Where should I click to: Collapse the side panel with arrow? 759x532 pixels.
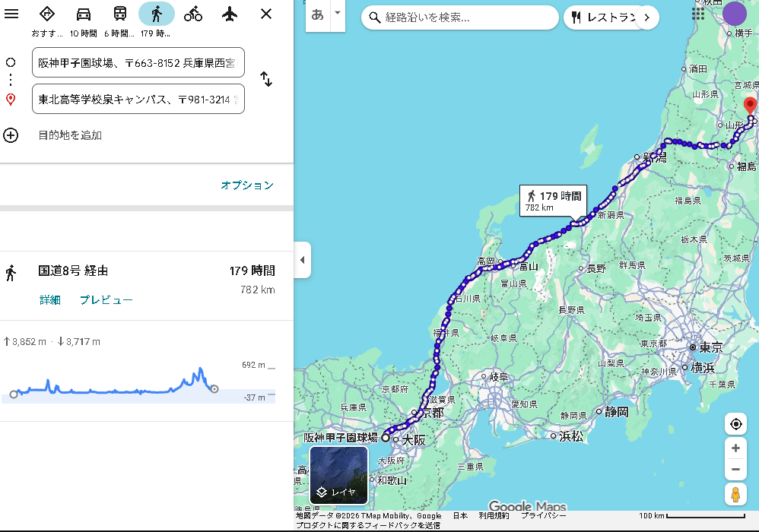coord(302,260)
